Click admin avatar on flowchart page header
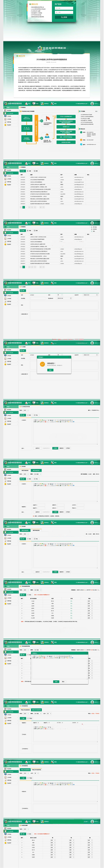104x868 pixels. [92, 103]
